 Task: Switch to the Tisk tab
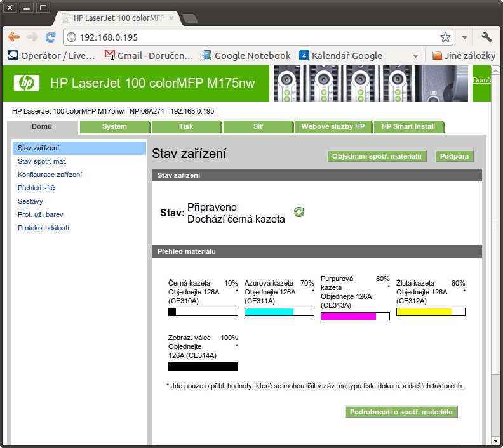(x=186, y=126)
